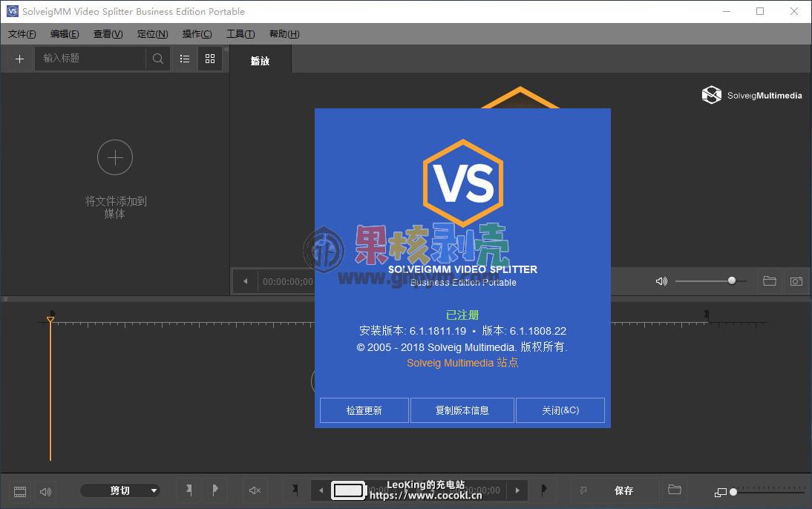Click the speaker volume icon in the player
The height and width of the screenshot is (509, 812).
coord(661,281)
